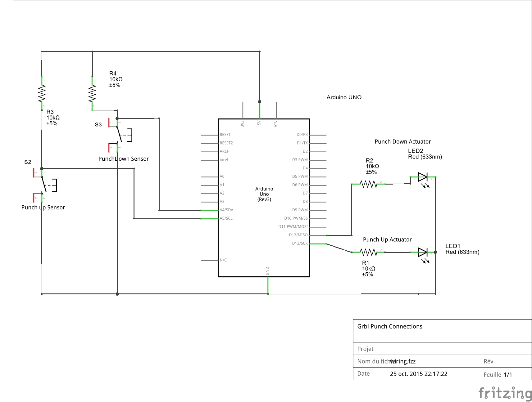Click the R2 10kΩ ±5% label
The width and height of the screenshot is (532, 402).
pyautogui.click(x=372, y=166)
